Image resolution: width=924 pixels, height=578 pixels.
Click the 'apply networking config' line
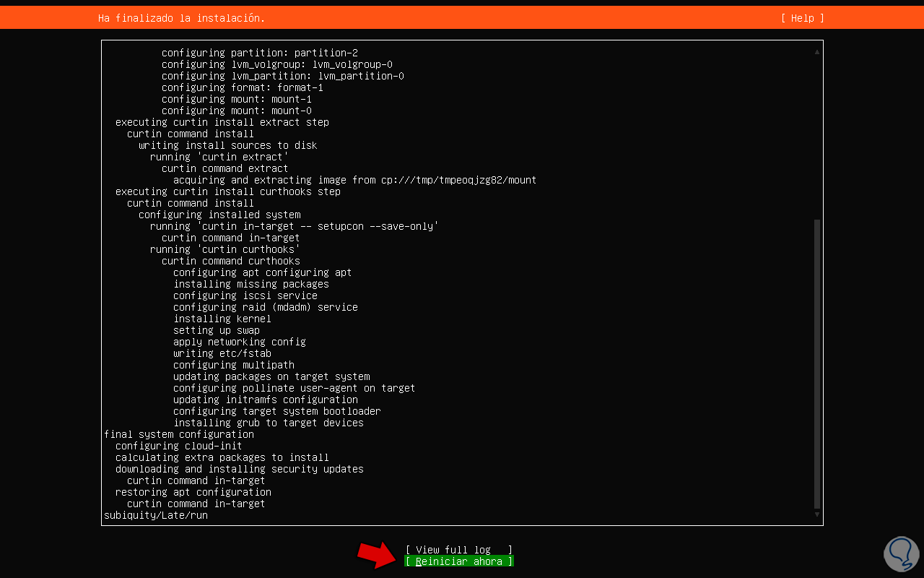pyautogui.click(x=240, y=342)
